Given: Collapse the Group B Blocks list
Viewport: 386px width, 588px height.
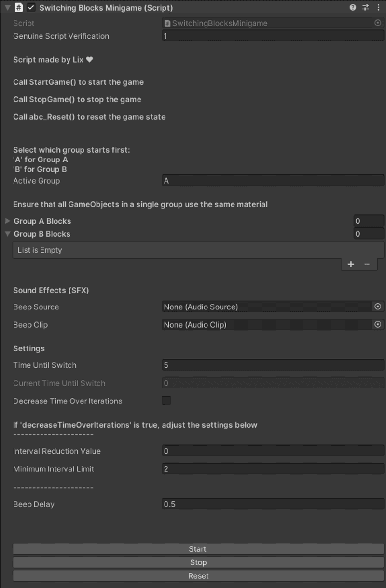Looking at the screenshot, I should coord(7,234).
